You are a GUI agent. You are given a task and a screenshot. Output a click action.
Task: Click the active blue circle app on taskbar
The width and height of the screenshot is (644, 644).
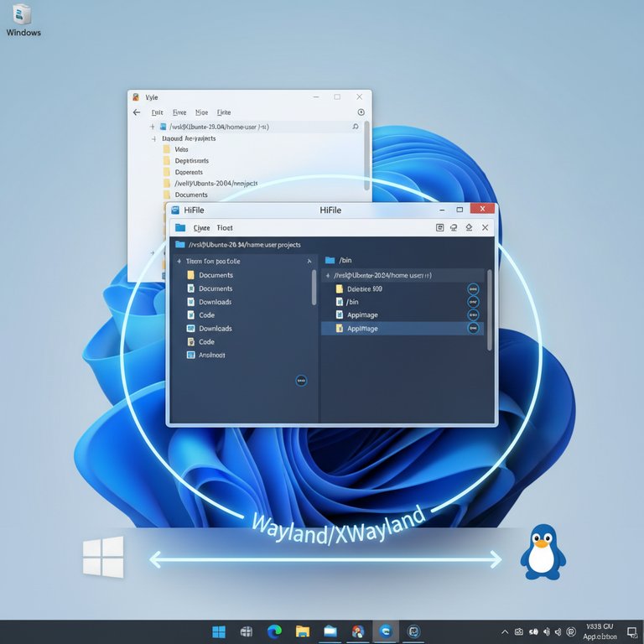[386, 631]
